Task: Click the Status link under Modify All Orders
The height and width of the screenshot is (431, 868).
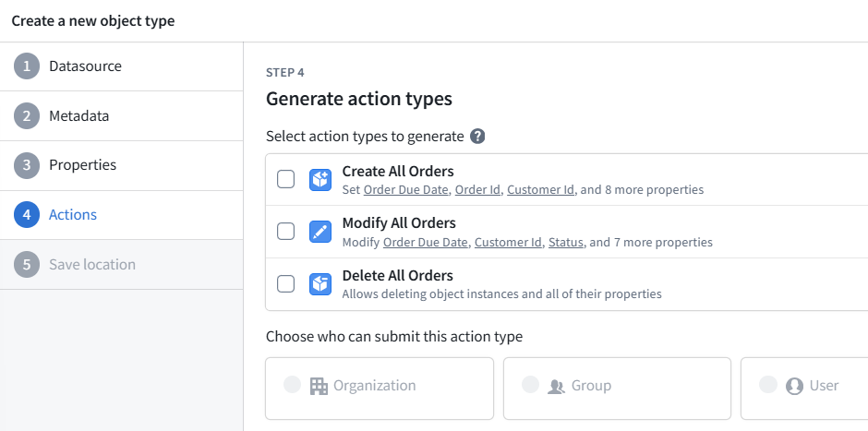Action: 566,243
